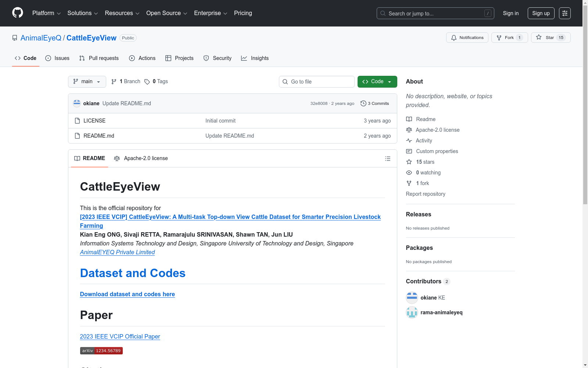Open the Enterprise dropdown

(x=211, y=13)
